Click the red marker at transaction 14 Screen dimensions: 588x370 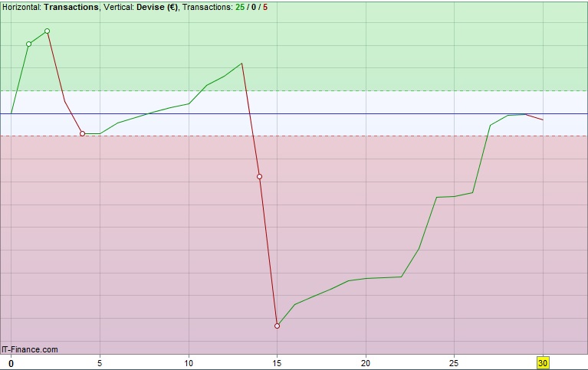(x=259, y=176)
